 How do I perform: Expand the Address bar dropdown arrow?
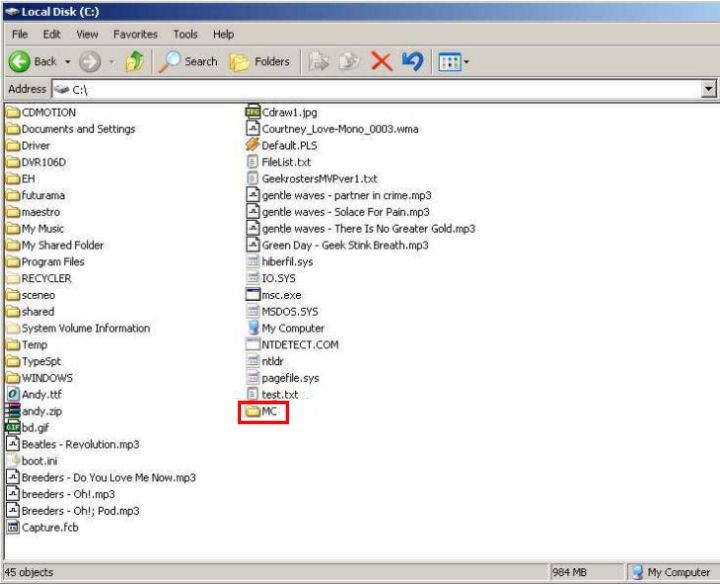[x=709, y=89]
